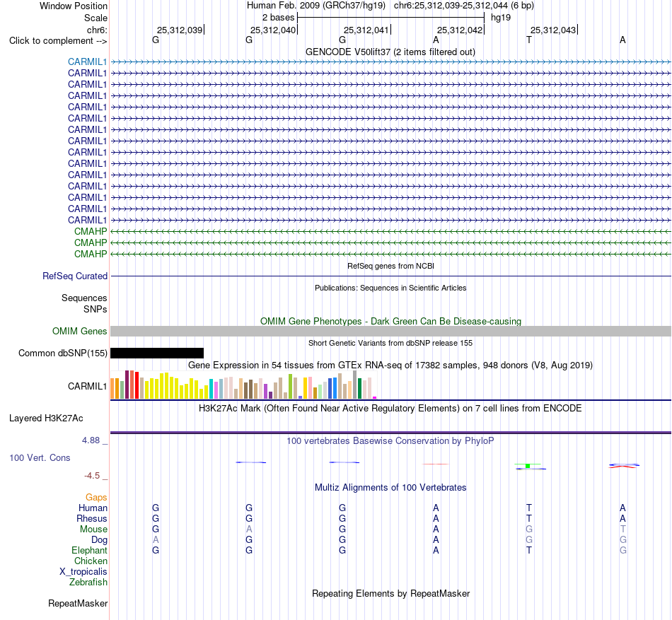
Task: Click the short magenta bar ending the GTEx chart
Action: click(x=375, y=398)
